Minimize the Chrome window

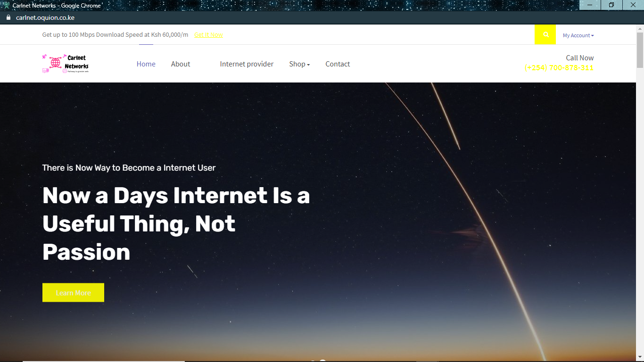(590, 5)
